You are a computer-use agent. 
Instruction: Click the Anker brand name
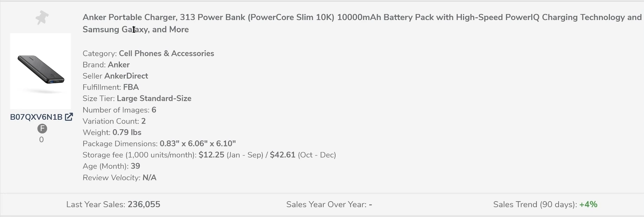point(119,65)
